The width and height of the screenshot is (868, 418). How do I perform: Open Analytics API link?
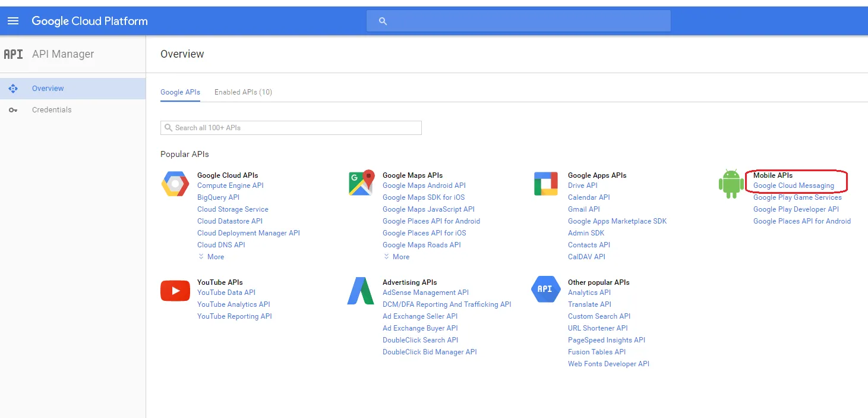[x=589, y=293]
